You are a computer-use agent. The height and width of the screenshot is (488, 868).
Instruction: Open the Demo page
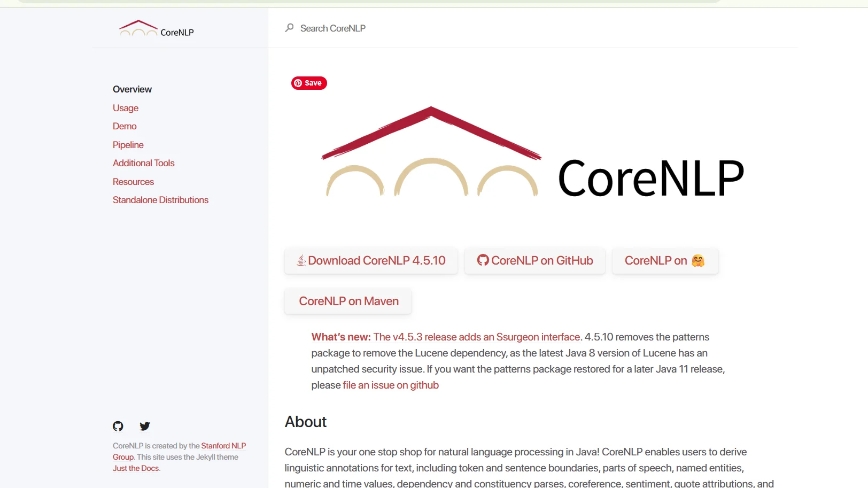tap(125, 126)
